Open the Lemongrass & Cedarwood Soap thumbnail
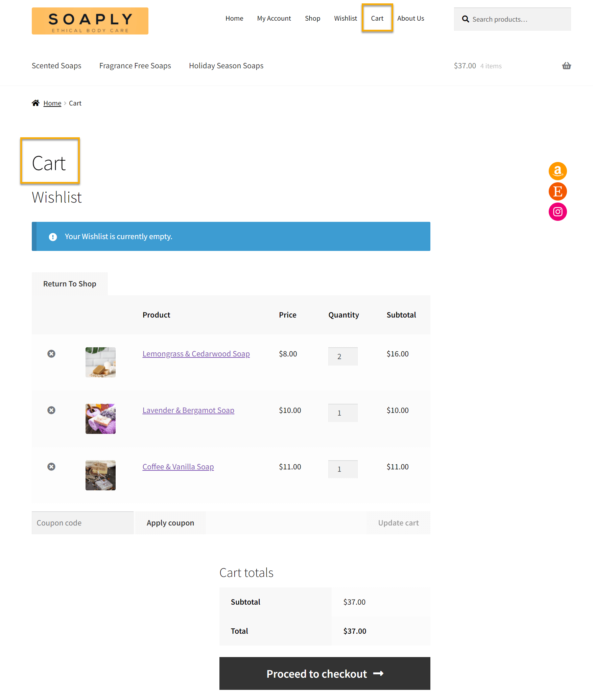 click(100, 362)
